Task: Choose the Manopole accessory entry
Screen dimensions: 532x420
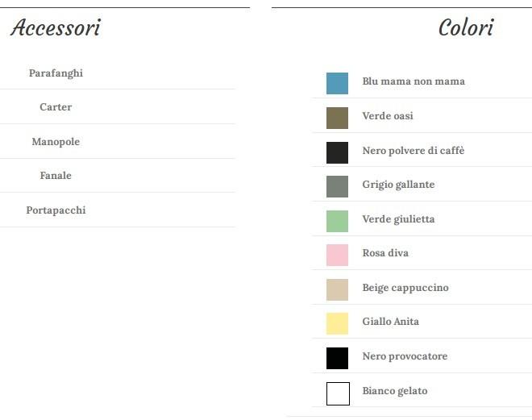Action: 56,142
